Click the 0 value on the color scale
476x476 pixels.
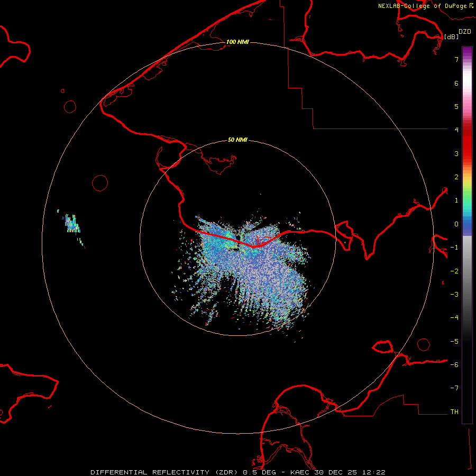[456, 224]
